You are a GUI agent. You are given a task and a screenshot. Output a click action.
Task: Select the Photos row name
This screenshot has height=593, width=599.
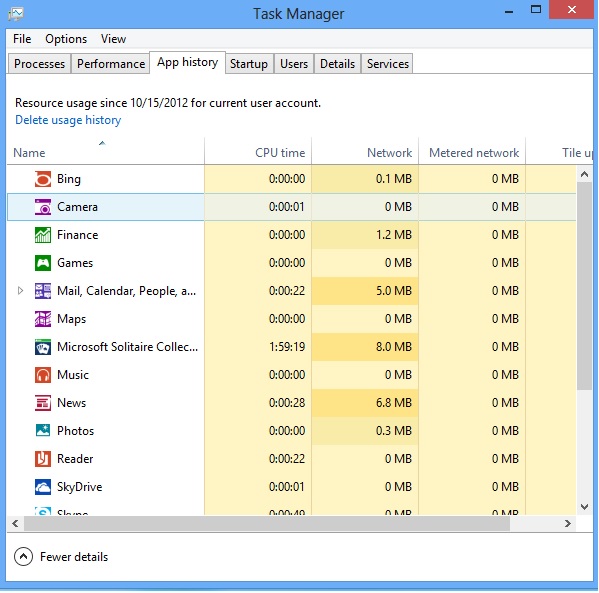[x=75, y=431]
